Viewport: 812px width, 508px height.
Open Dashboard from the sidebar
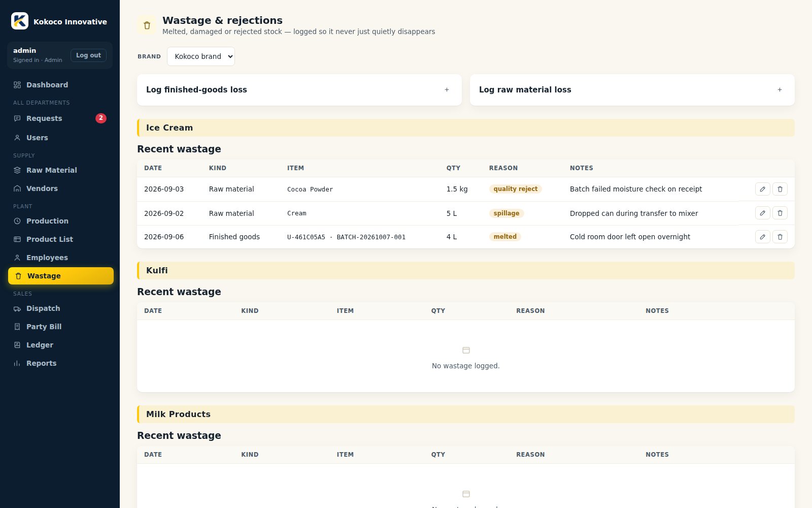[60, 85]
